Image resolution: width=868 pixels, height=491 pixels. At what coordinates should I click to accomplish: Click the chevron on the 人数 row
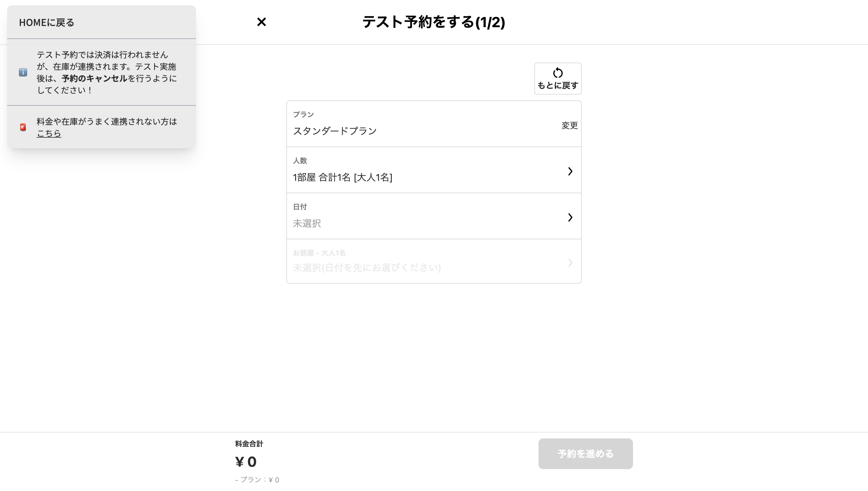[570, 171]
